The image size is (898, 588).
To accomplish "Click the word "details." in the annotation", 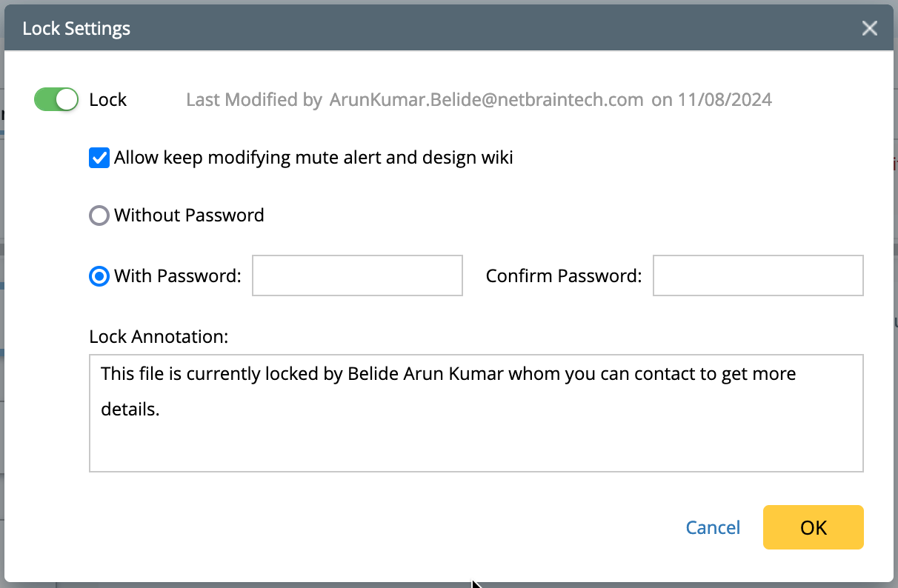I will [x=130, y=409].
